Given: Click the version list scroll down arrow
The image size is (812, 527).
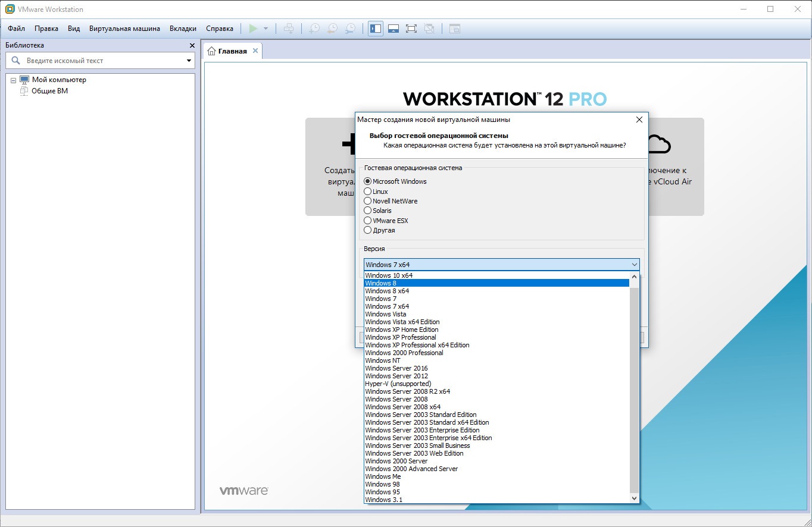Looking at the screenshot, I should click(634, 498).
